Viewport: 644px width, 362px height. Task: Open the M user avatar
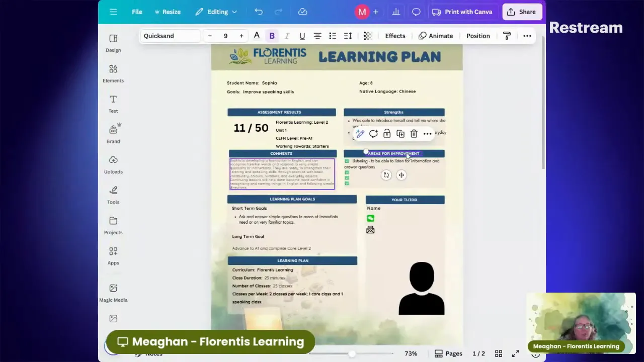tap(362, 12)
